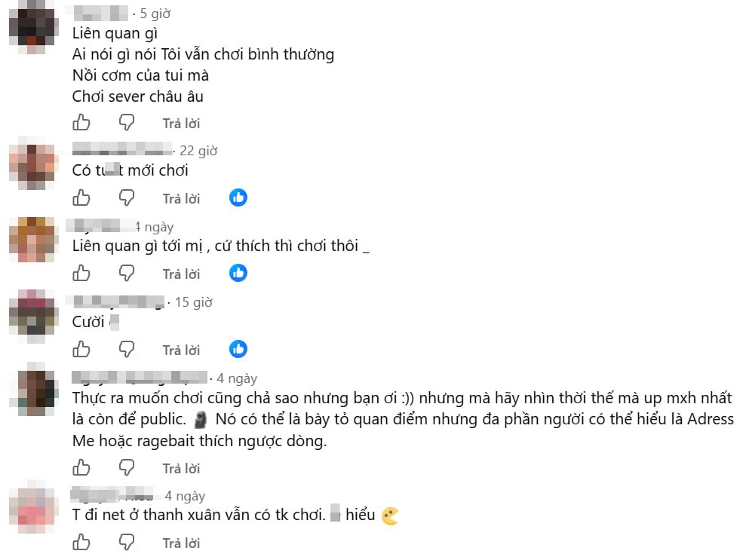Click thumbs down on 22 giờ comment
The image size is (743, 560).
127,198
